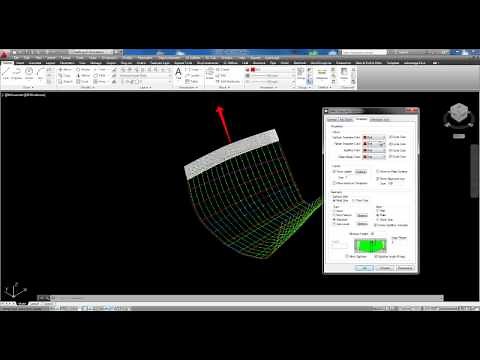The width and height of the screenshot is (480, 360).
Task: Click the green surface preview thumbnail
Action: 370,246
